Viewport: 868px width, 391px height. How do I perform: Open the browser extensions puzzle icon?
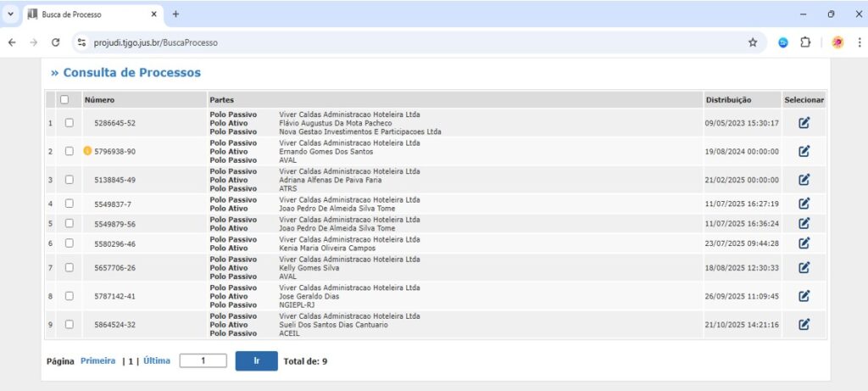pos(805,42)
